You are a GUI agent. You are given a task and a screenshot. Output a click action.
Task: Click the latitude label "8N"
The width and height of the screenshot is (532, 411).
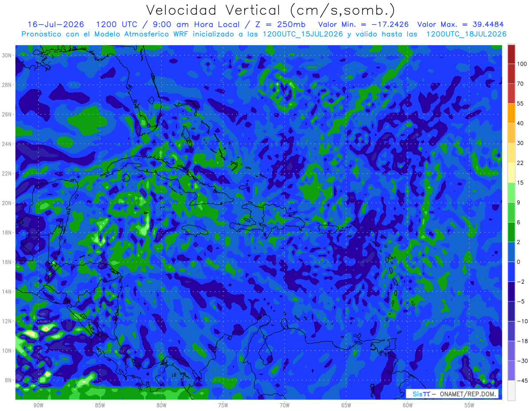(x=9, y=380)
